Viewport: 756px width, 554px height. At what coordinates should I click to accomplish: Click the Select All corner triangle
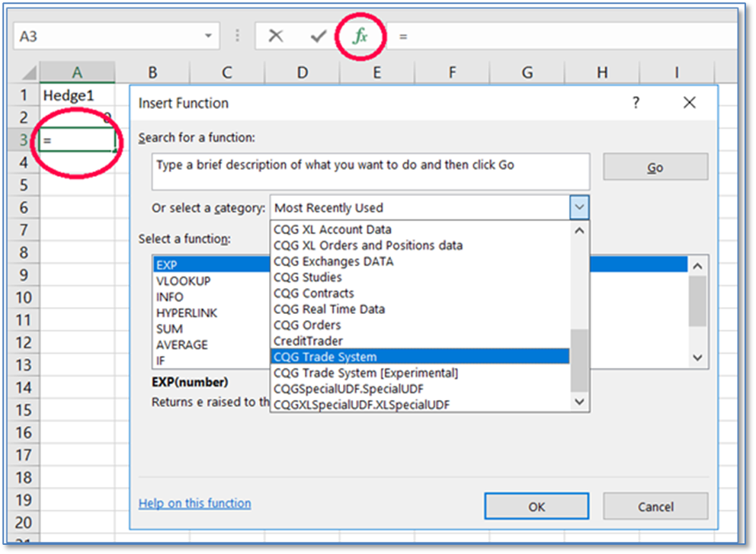(28, 73)
